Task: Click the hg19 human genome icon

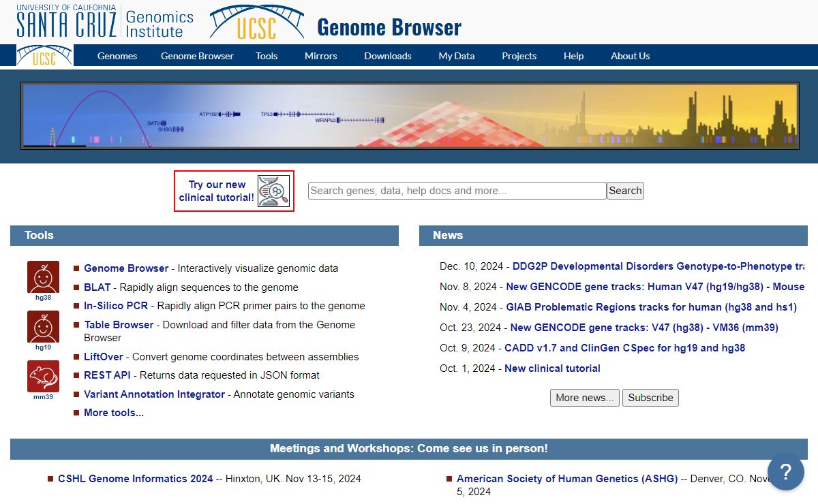Action: point(43,327)
